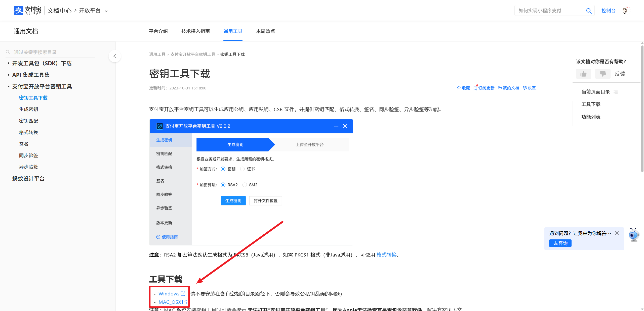Click the 订阅更新 subscribe icon

tap(475, 88)
